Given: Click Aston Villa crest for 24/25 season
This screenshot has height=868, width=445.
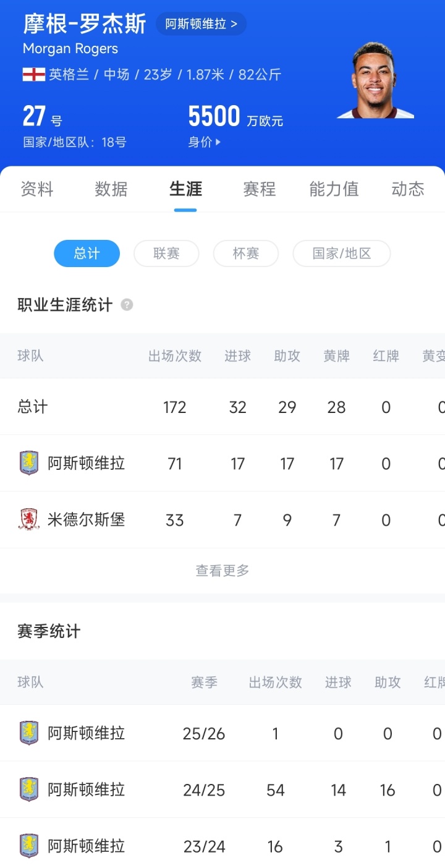Looking at the screenshot, I should click(x=29, y=789).
